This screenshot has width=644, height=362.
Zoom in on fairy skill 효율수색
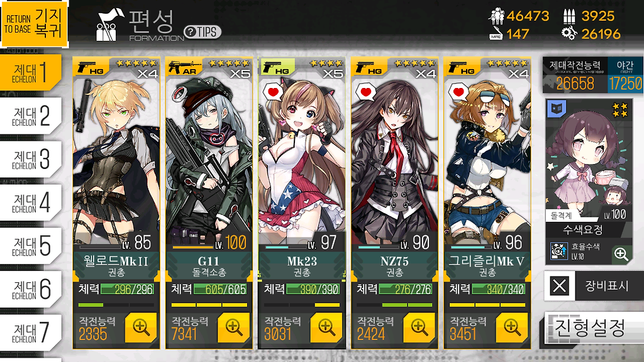click(621, 254)
